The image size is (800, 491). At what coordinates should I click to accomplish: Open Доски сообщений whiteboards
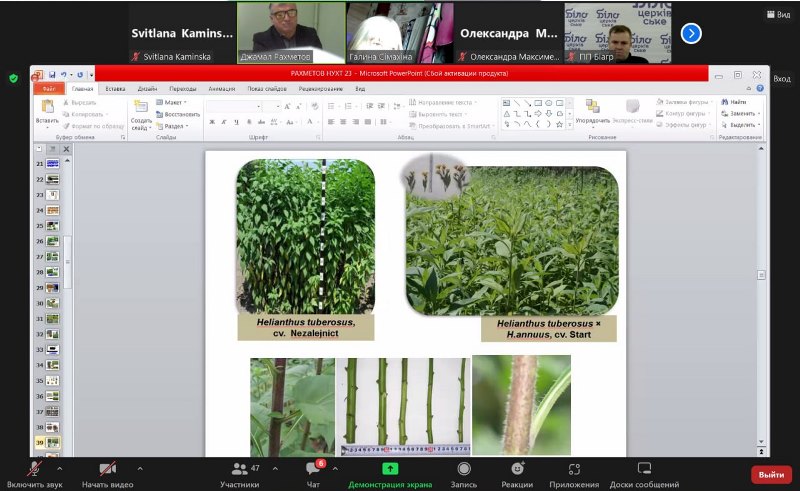[644, 469]
